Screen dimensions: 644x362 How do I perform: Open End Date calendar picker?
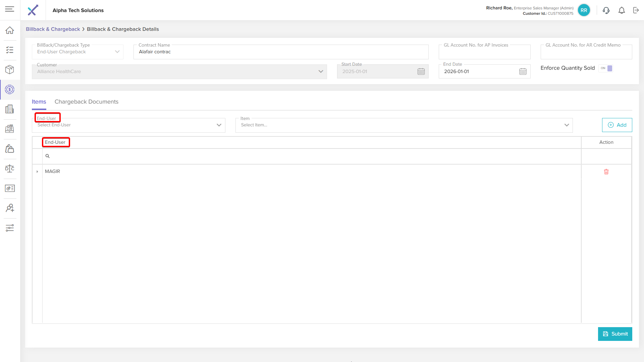(x=523, y=71)
